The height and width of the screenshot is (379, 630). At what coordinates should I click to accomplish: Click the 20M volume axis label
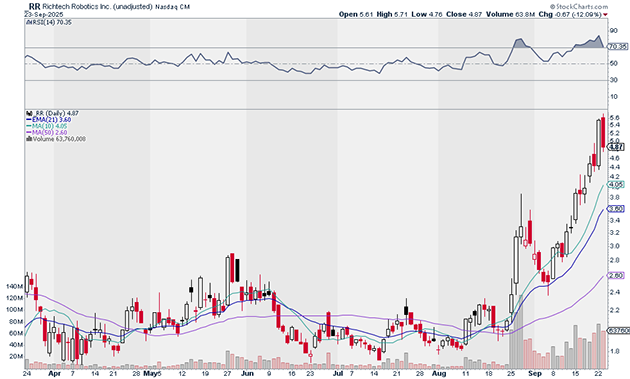pos(16,356)
